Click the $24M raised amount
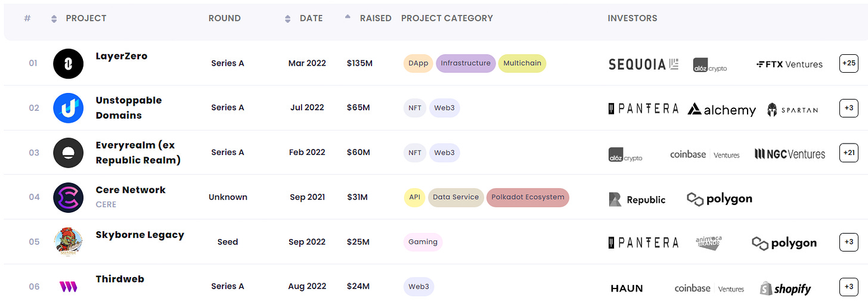Image resolution: width=868 pixels, height=304 pixels. tap(358, 287)
